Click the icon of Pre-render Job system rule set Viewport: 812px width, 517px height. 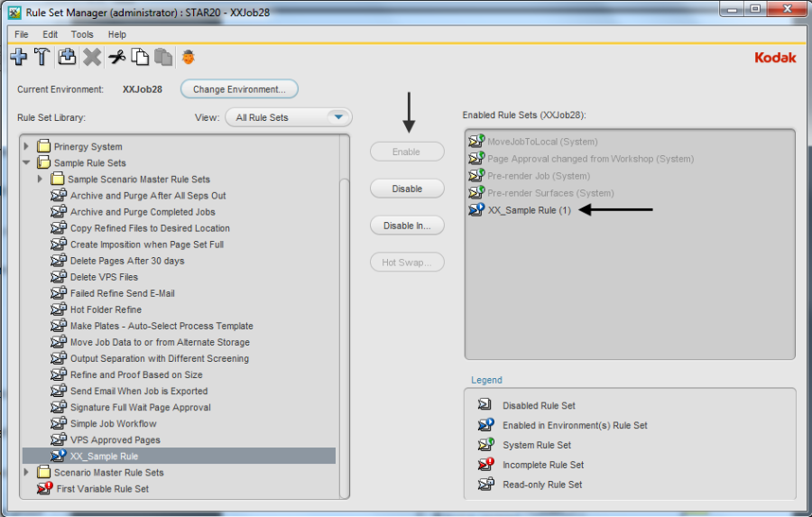(x=476, y=175)
